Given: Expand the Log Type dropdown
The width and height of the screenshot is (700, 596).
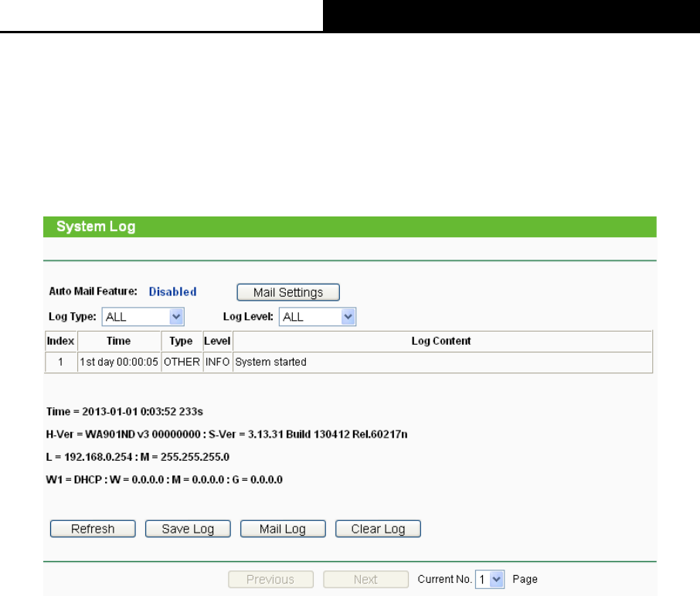Looking at the screenshot, I should [x=143, y=317].
